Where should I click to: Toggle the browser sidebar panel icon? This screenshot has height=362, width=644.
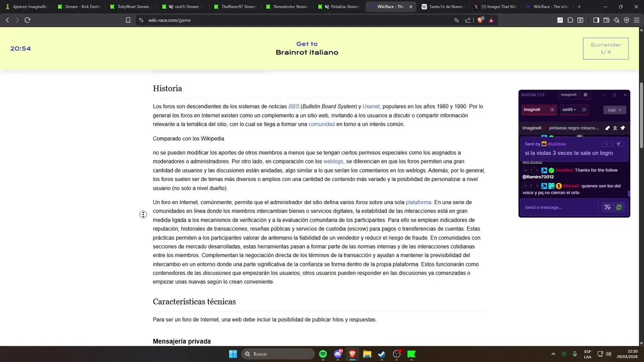click(x=596, y=20)
